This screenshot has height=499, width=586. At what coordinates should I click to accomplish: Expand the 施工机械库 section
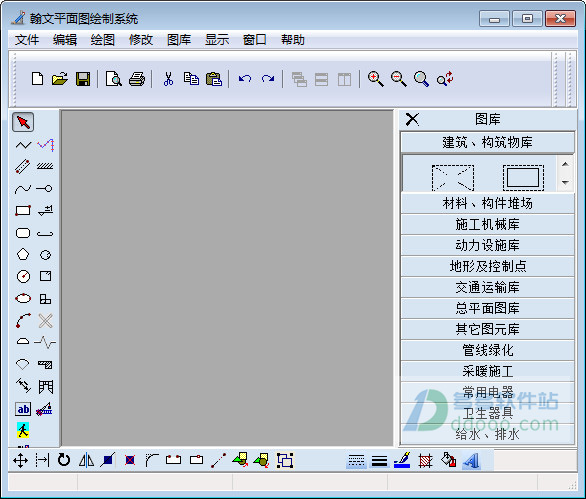487,224
